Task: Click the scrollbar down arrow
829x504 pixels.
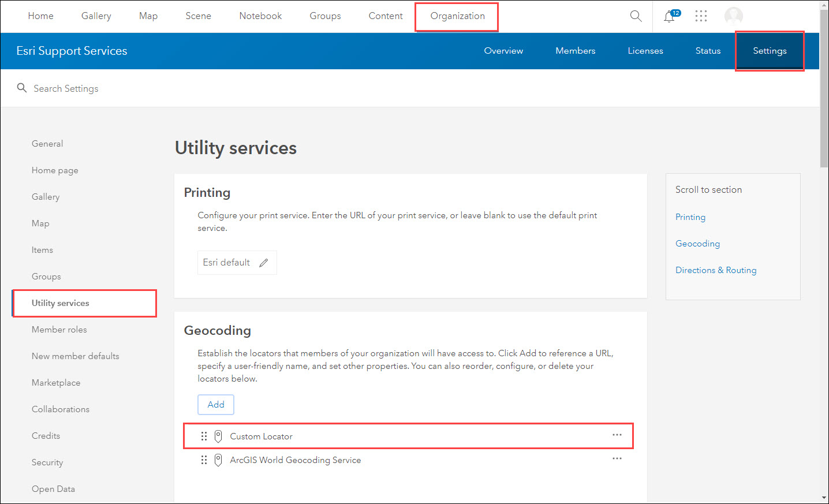Action: click(824, 498)
